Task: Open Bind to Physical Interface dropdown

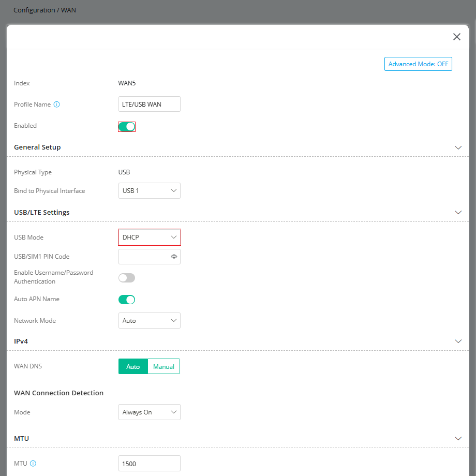Action: coord(150,190)
